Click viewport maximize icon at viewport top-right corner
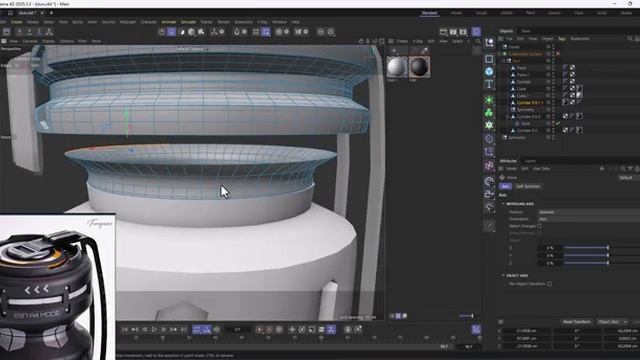The image size is (640, 360). tap(382, 41)
